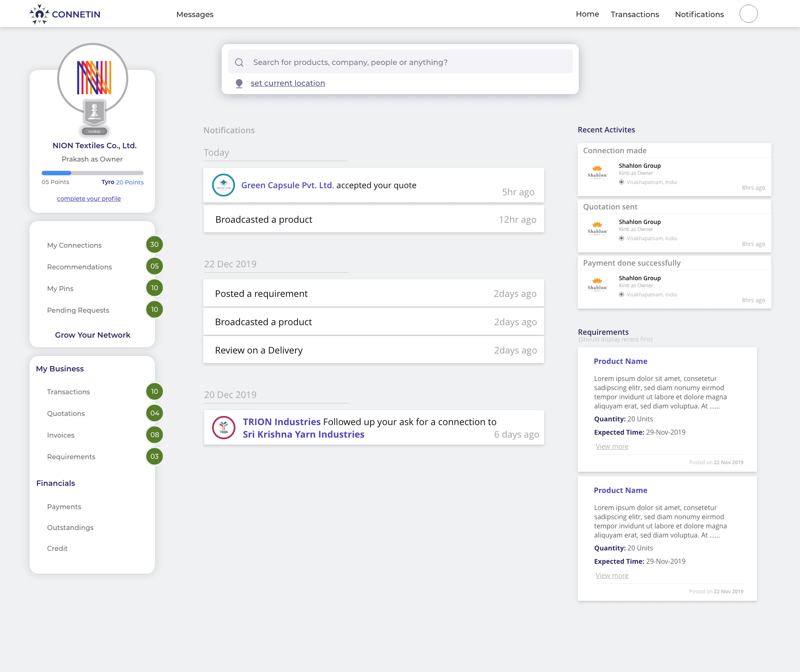
Task: Open the user avatar circle in header
Action: (748, 14)
